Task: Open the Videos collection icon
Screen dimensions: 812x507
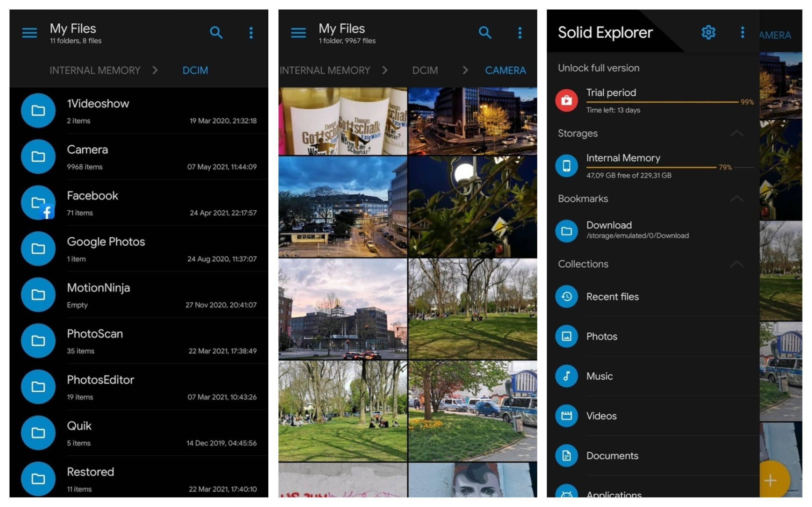Action: tap(566, 416)
